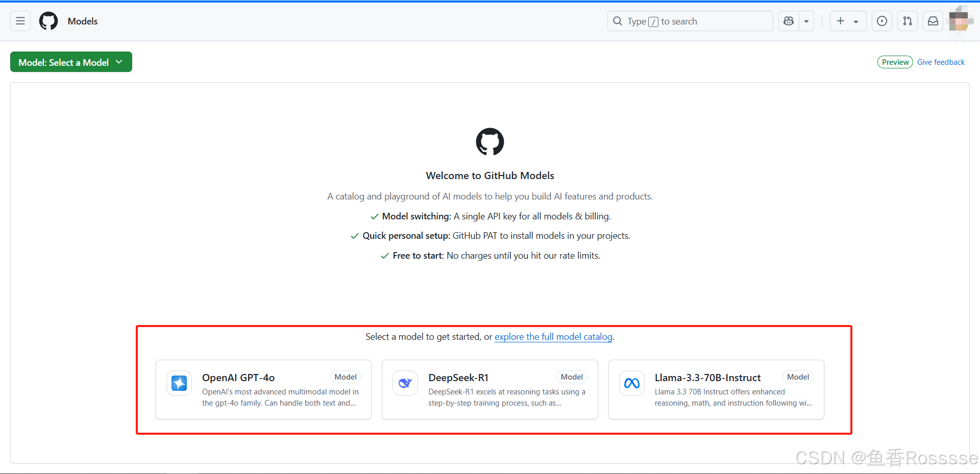Open the plus Create new menu
This screenshot has width=980, height=474.
[848, 21]
